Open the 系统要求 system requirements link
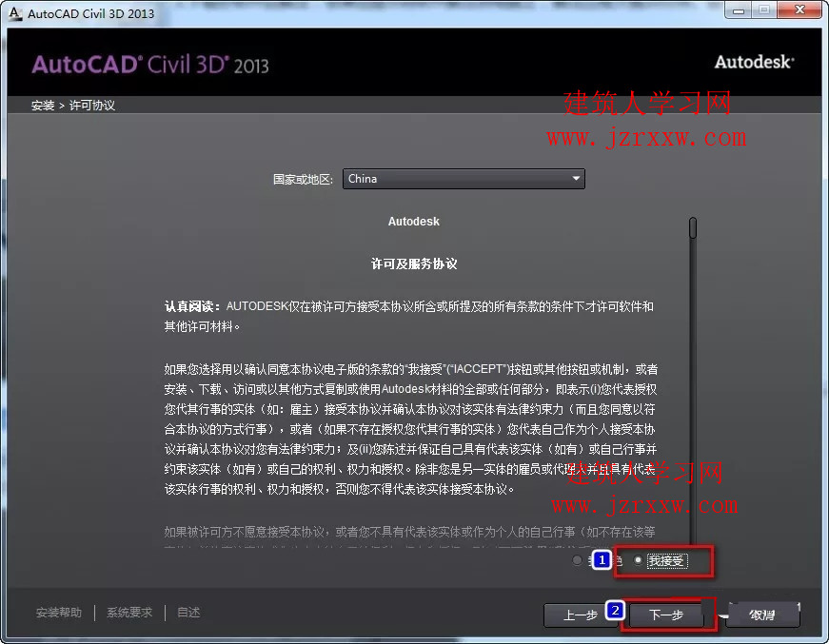The image size is (829, 644). (x=129, y=613)
